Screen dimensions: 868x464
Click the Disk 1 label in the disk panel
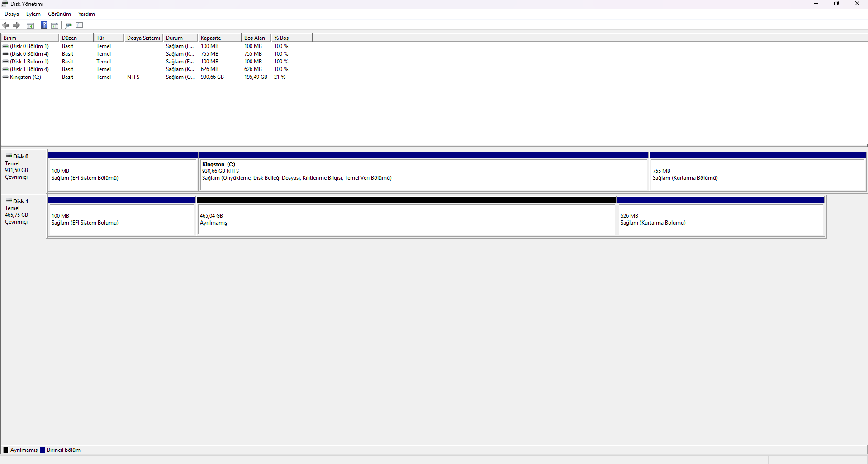click(x=21, y=201)
